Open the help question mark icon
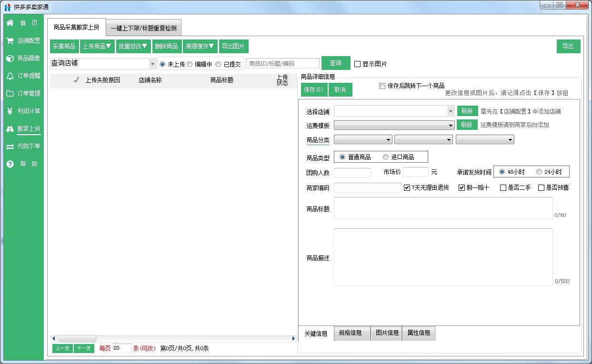Viewport: 592px width, 364px height. point(10,164)
